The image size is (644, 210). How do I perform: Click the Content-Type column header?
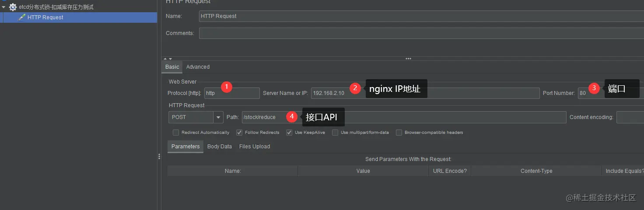536,171
